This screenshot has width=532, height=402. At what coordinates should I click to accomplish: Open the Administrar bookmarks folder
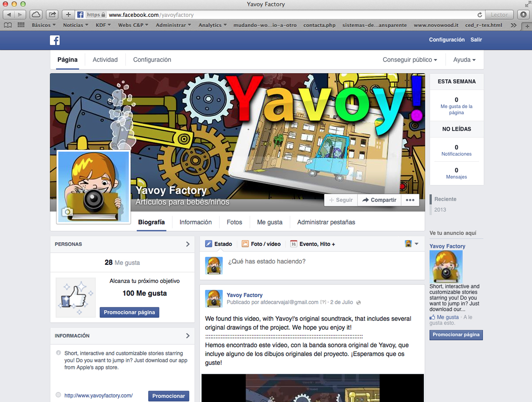pos(173,25)
